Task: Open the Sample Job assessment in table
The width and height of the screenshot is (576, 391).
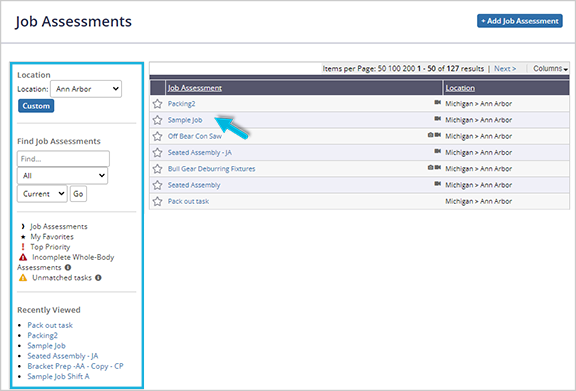Action: (185, 120)
